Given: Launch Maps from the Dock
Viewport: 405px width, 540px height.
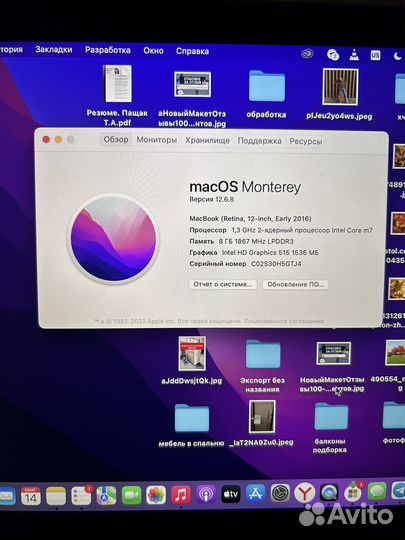Looking at the screenshot, I should (x=106, y=496).
